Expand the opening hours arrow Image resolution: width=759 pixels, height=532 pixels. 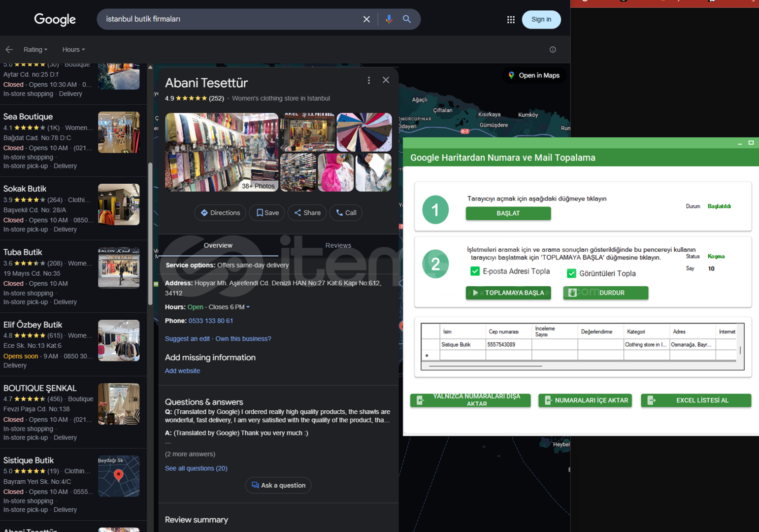pyautogui.click(x=248, y=307)
